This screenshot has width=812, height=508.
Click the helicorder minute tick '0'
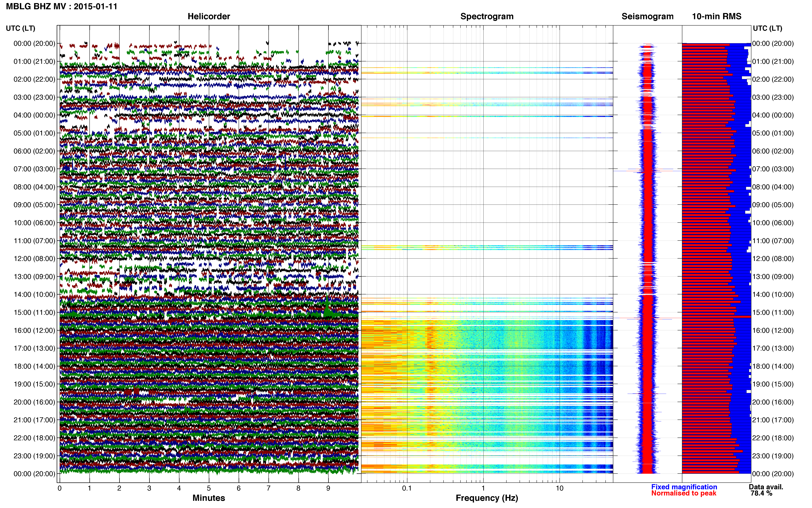pos(59,488)
